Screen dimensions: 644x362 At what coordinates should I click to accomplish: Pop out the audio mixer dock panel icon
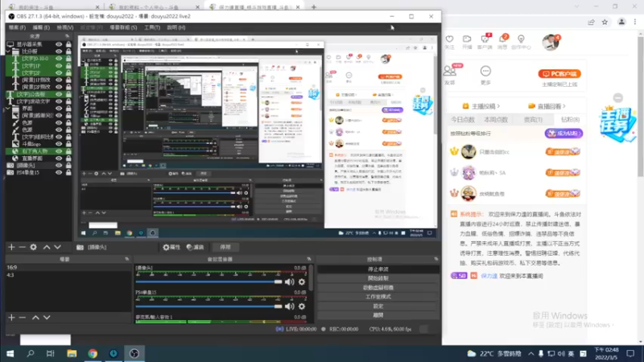[x=309, y=259]
